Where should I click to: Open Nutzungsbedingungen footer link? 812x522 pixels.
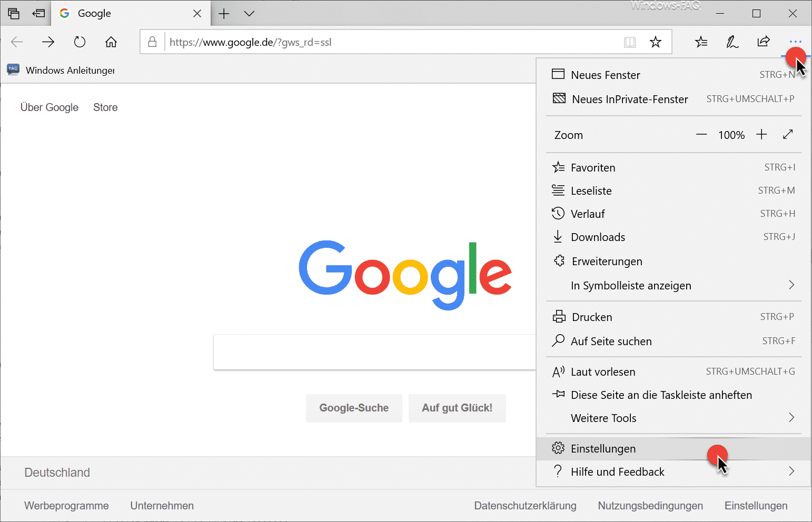tap(650, 506)
